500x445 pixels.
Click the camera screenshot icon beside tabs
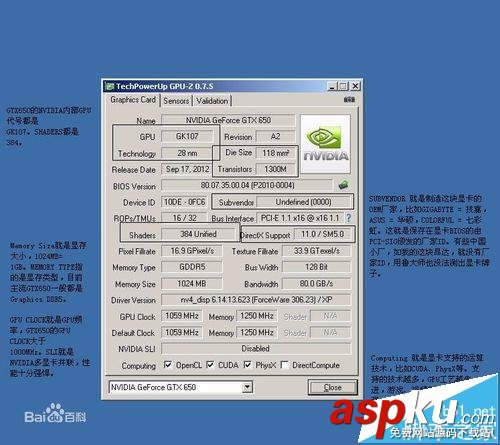click(349, 99)
